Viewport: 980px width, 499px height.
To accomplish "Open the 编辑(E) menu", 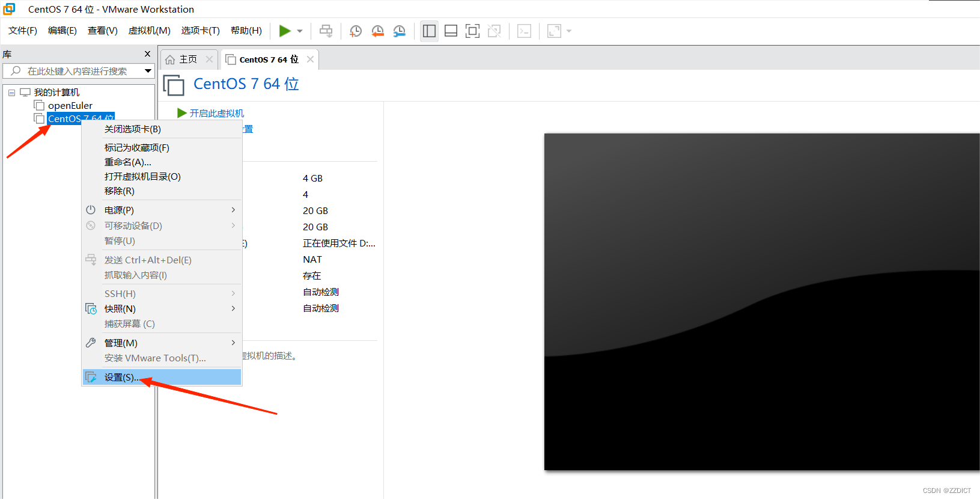I will [x=62, y=31].
